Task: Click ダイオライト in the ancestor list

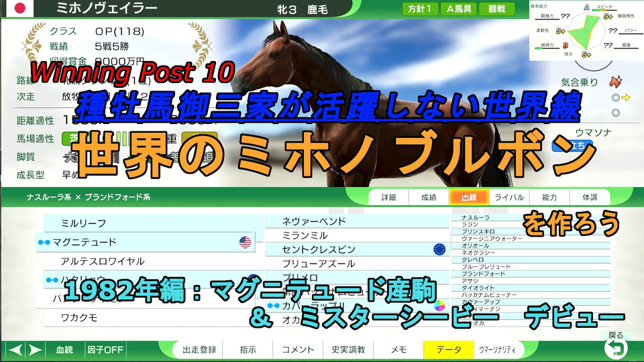Action: (x=478, y=288)
